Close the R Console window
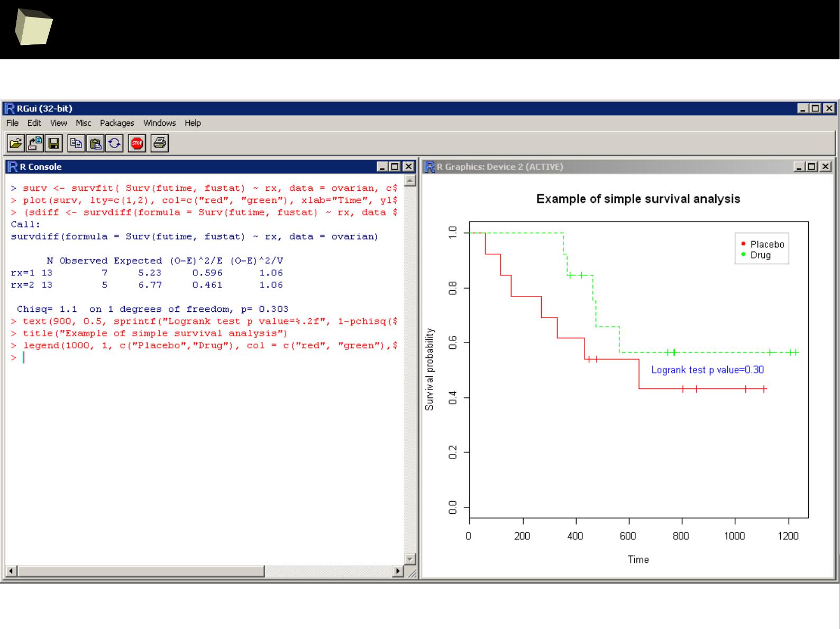 click(408, 166)
